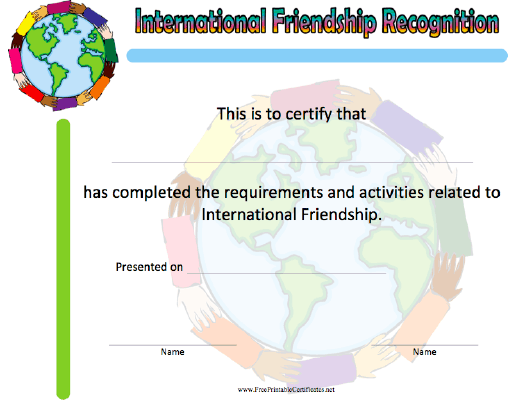This screenshot has width=517, height=400.
Task: Click the 'International Friendship Recognition' title
Action: click(x=317, y=22)
